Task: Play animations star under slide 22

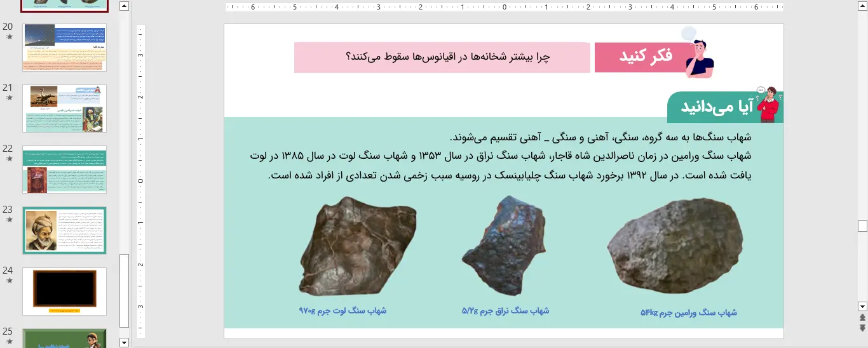Action: pos(9,159)
